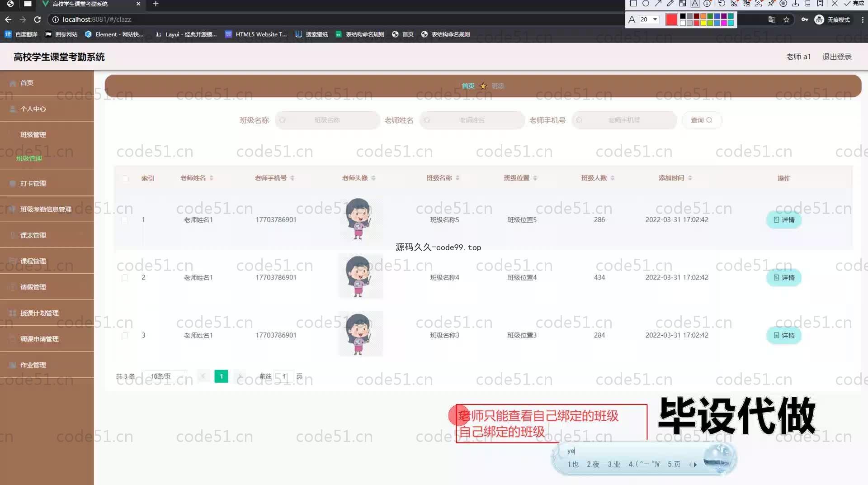The width and height of the screenshot is (868, 485).
Task: Undo the last annotation
Action: coord(722,4)
